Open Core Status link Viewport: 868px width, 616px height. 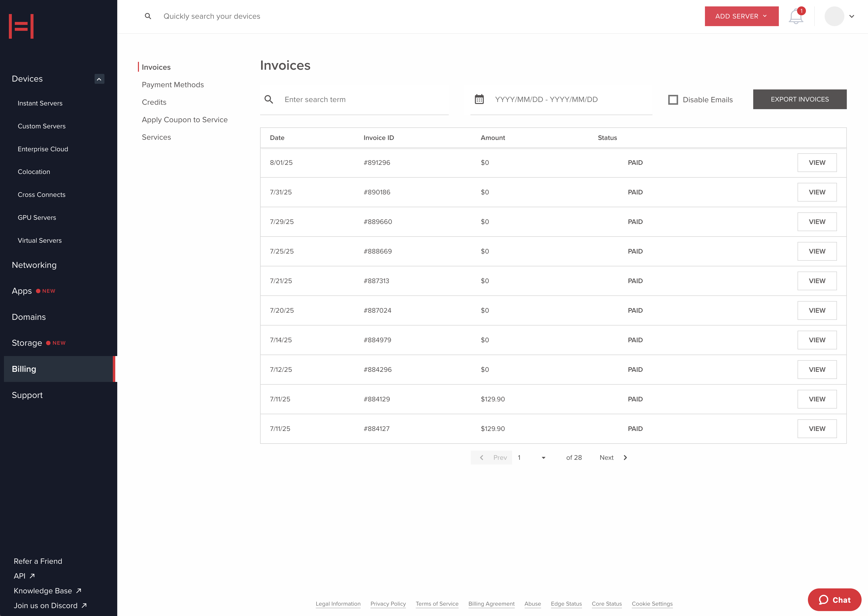606,604
